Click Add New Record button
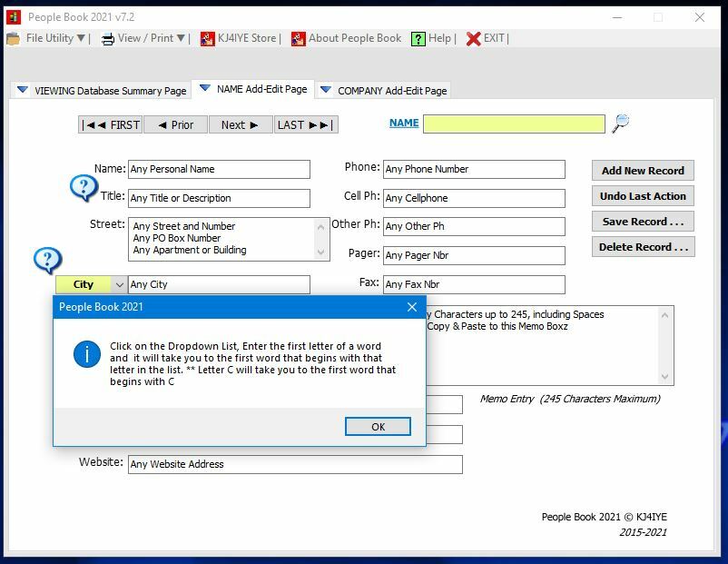728x564 pixels. 643,171
